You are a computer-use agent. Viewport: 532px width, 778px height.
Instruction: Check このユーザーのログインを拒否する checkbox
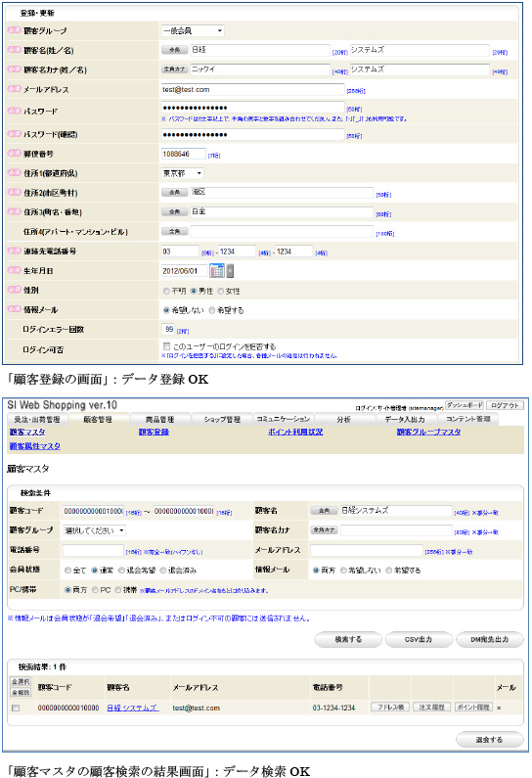pyautogui.click(x=166, y=346)
